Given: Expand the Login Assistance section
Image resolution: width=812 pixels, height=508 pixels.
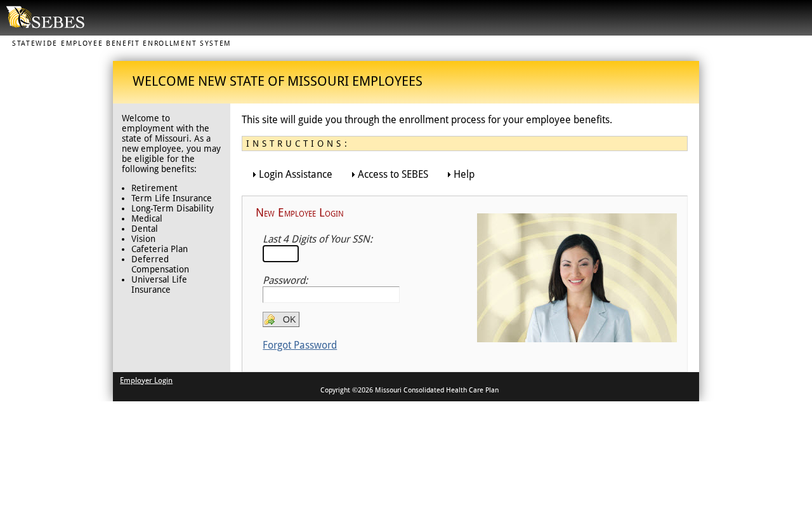Looking at the screenshot, I should pyautogui.click(x=294, y=175).
